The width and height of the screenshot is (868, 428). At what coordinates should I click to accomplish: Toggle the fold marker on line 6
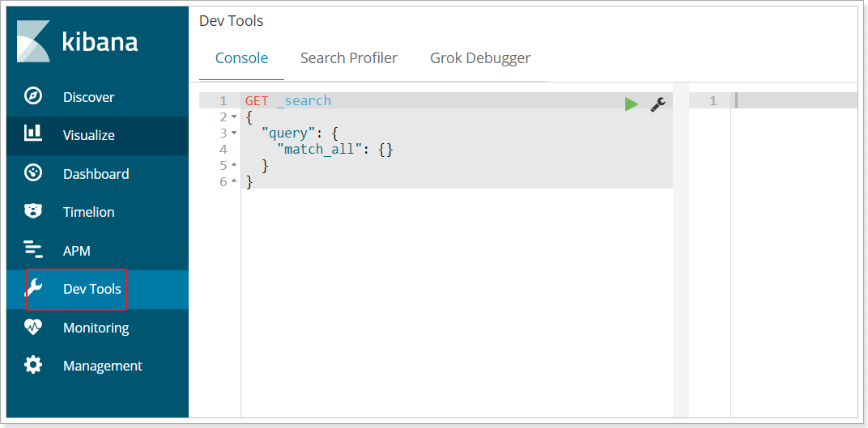(234, 182)
